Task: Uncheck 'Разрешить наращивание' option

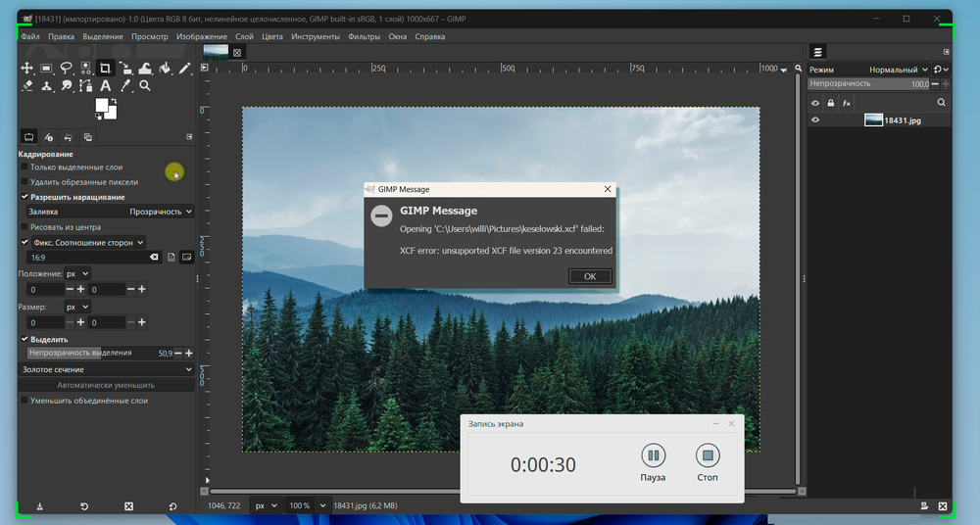Action: pos(24,197)
